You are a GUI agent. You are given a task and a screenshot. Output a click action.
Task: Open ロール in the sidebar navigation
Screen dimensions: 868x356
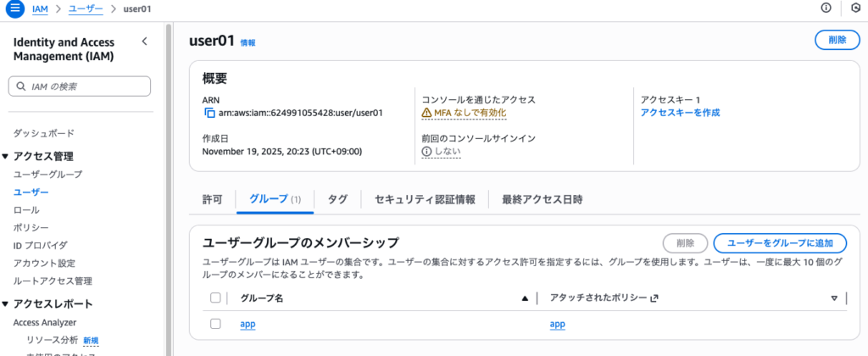click(x=26, y=209)
